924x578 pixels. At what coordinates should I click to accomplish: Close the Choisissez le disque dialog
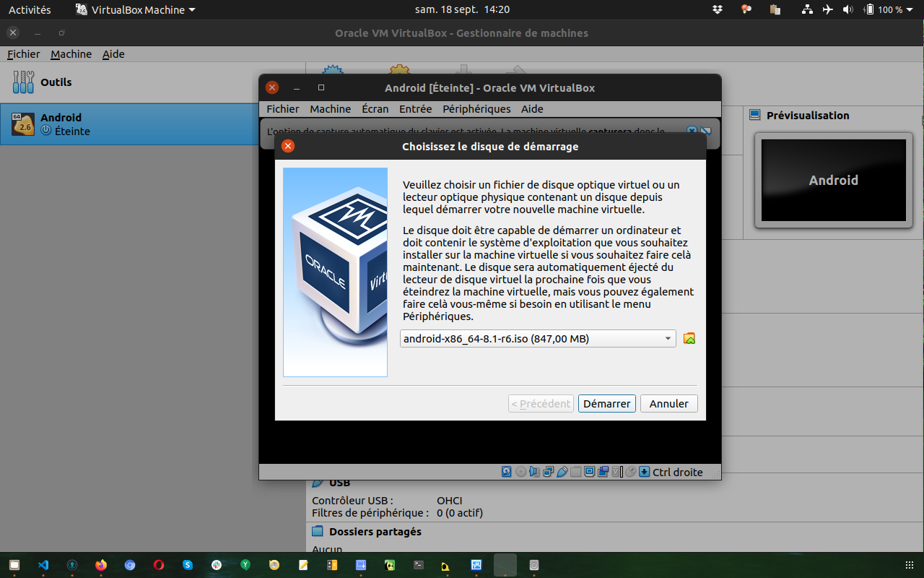(288, 146)
